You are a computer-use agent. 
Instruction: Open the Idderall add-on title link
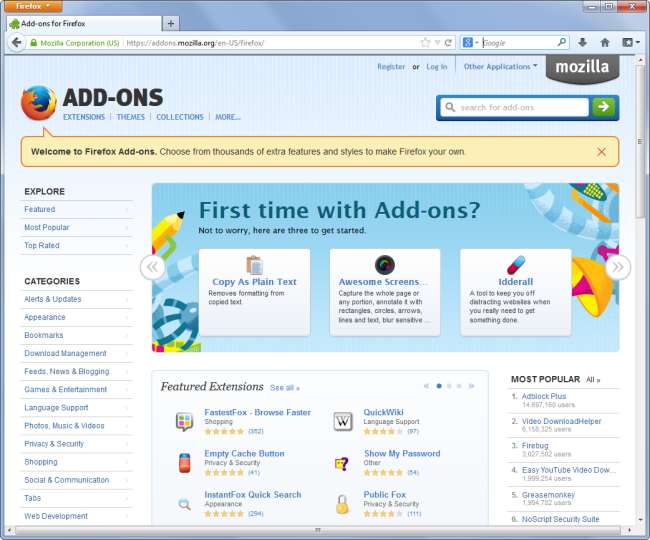[x=515, y=282]
